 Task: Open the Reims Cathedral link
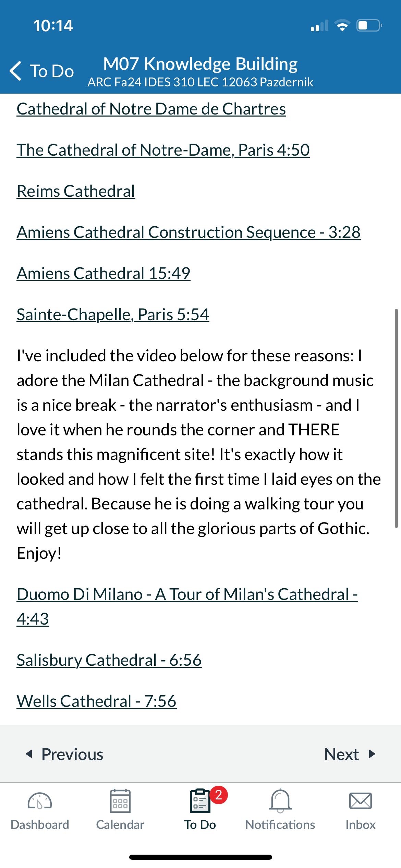(76, 191)
